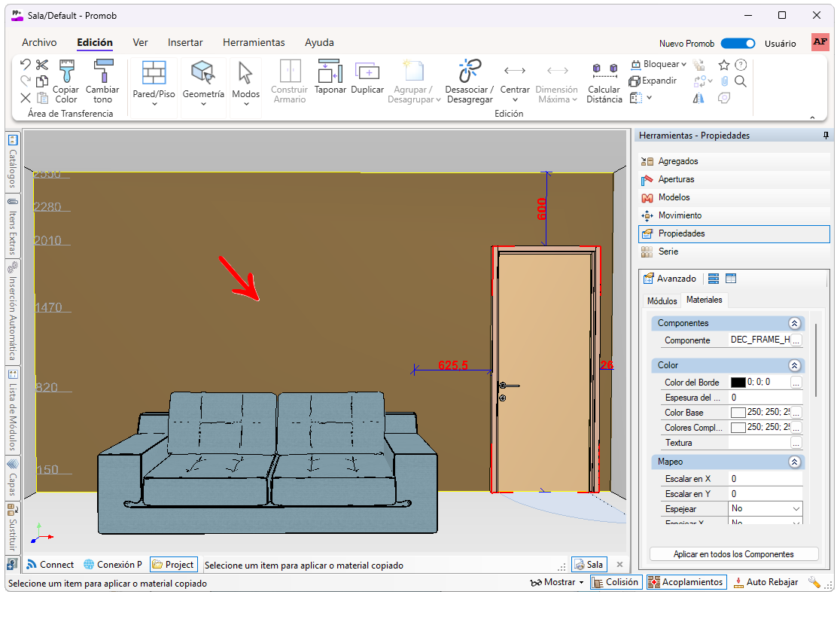Select Desasociar / Desagregar tool
Viewport: 840px width, 625px height.
469,72
